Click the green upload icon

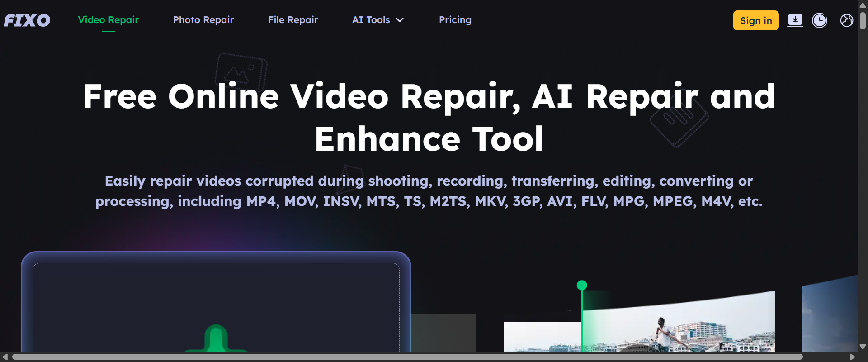216,338
